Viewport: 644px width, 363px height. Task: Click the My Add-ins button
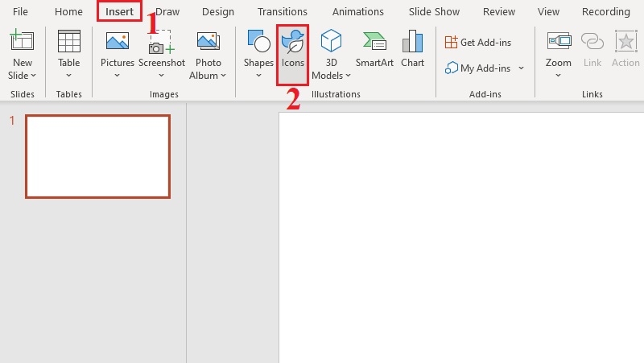[477, 68]
